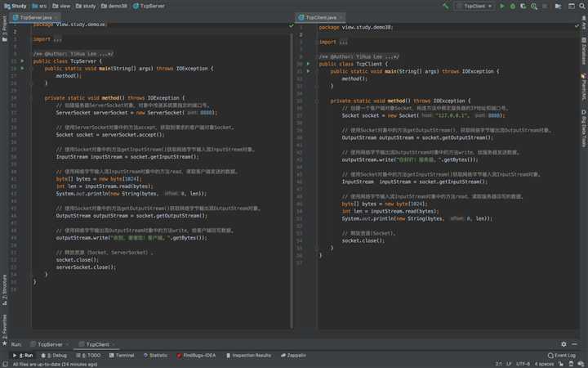Click TcpServer class in breadcrumb bar
This screenshot has width=588, height=368.
tap(149, 6)
